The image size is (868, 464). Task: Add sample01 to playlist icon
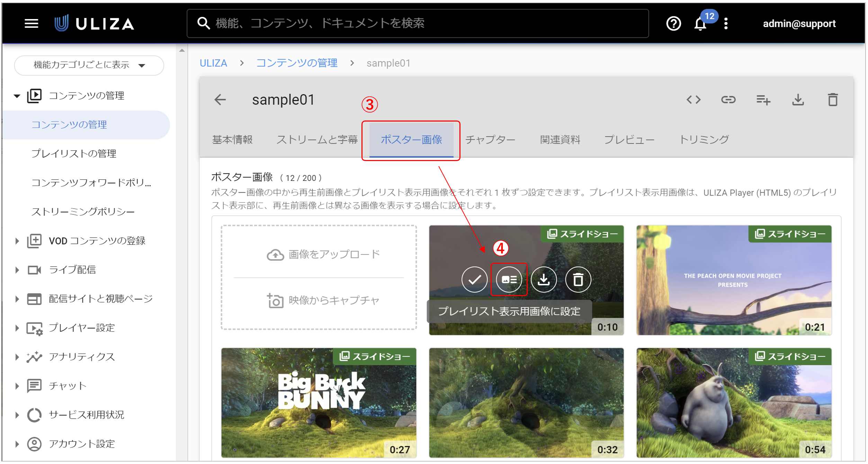763,100
